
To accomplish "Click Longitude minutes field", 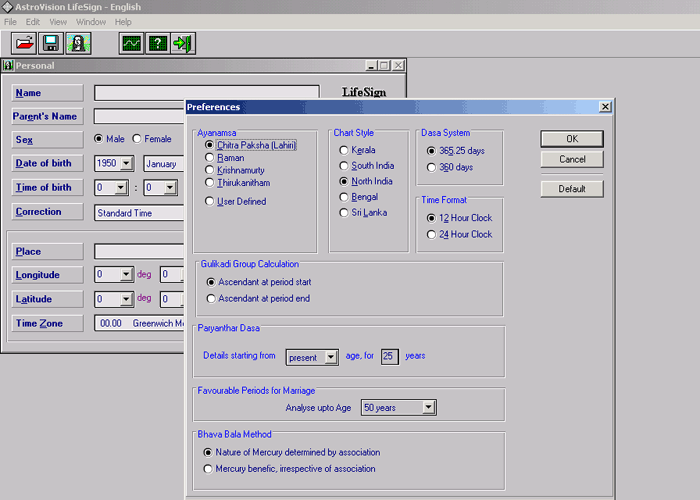I will (172, 274).
